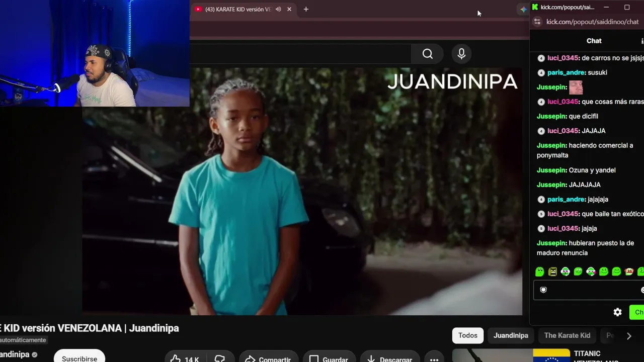Start YouTube voice search with the microphone
Screen dimensions: 644x362
(461, 54)
